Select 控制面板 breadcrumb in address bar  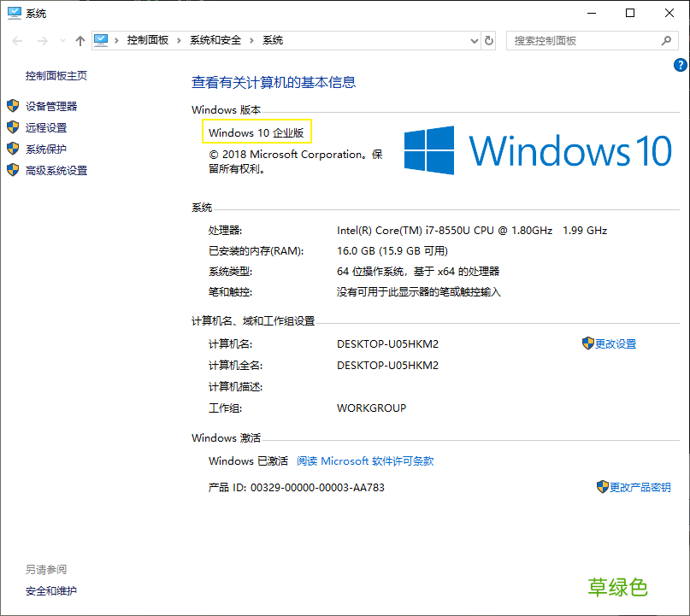148,40
